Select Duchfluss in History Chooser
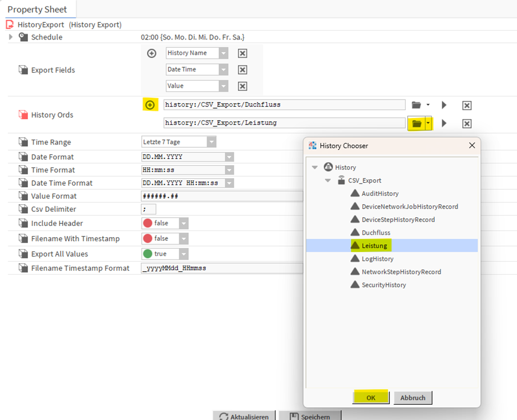The height and width of the screenshot is (420, 517). [x=376, y=233]
